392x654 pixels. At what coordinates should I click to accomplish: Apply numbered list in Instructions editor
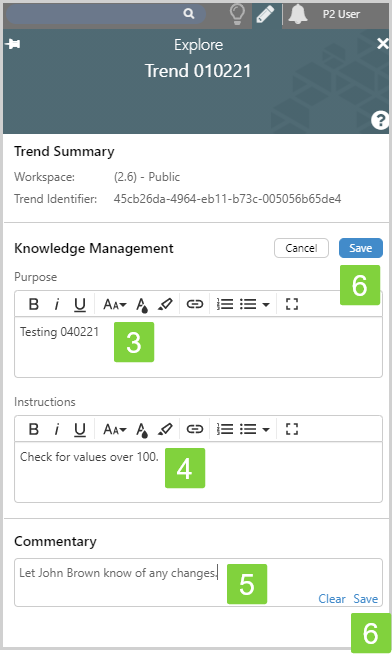tap(225, 429)
